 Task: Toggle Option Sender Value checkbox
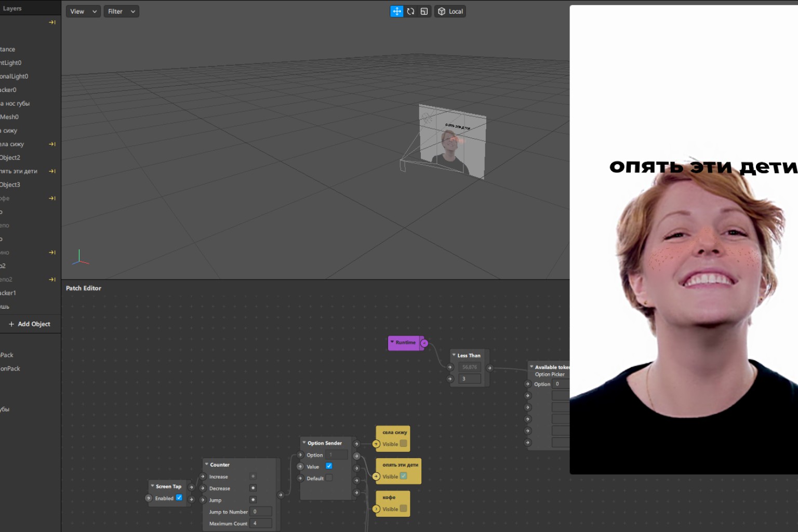tap(329, 466)
